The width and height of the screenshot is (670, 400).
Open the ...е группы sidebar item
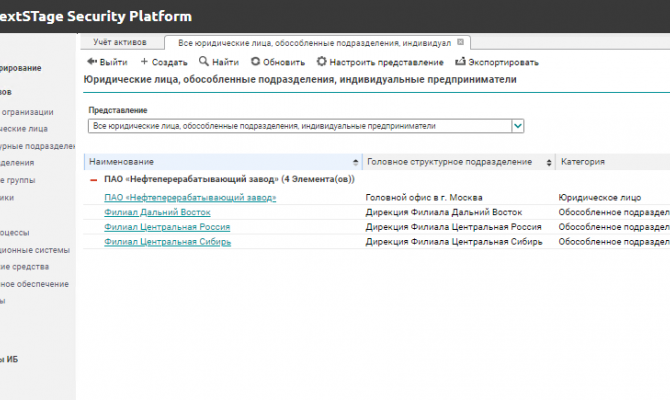click(x=18, y=180)
